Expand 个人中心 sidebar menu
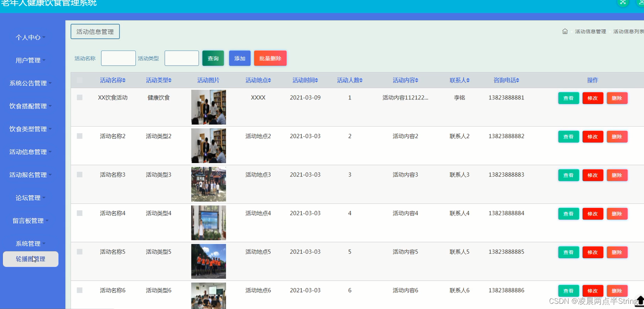 point(30,37)
